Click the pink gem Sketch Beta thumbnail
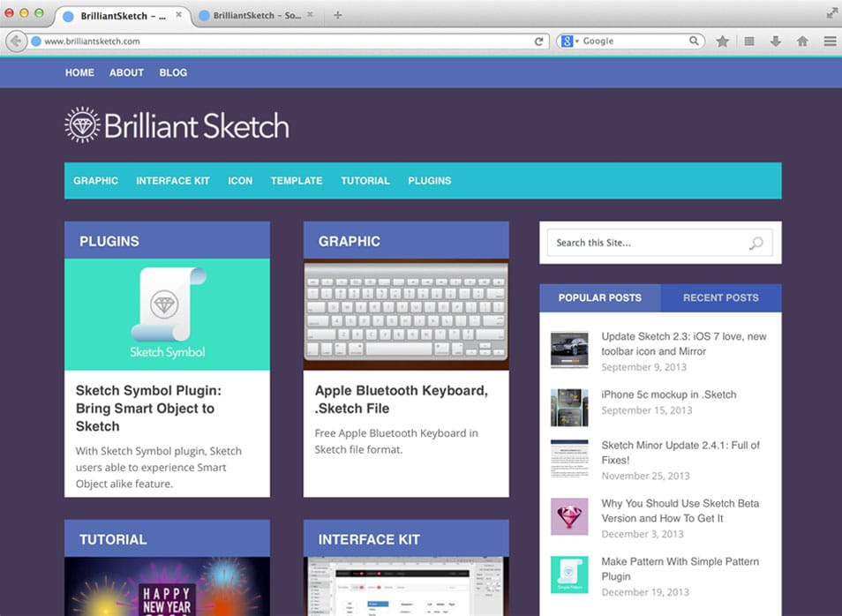 pos(569,516)
